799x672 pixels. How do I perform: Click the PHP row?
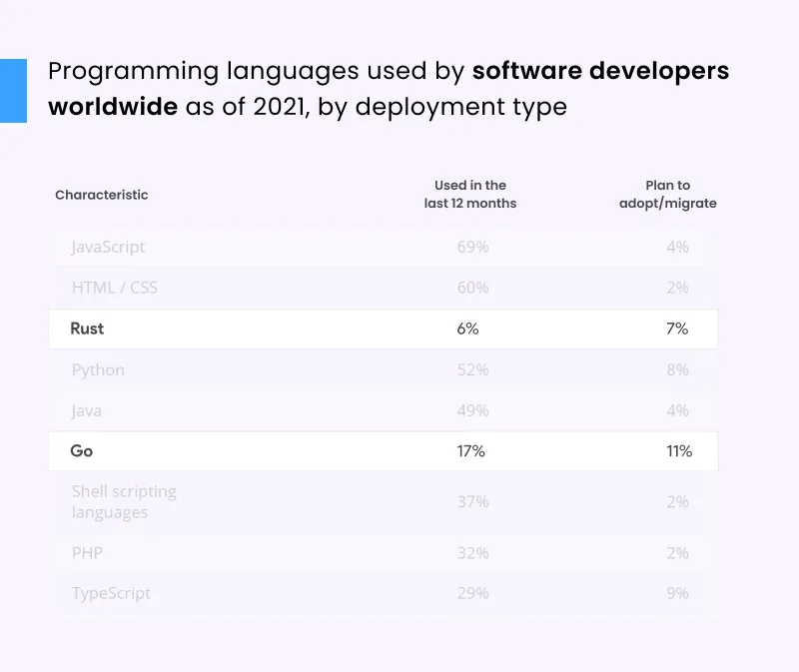tap(384, 553)
